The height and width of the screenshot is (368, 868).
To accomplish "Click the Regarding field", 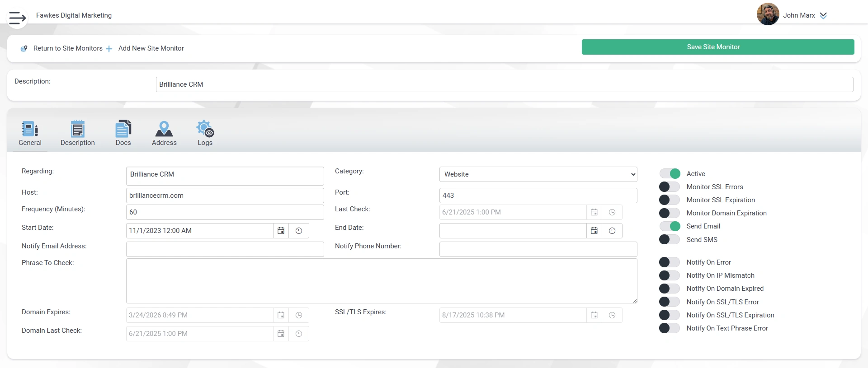I will [225, 176].
